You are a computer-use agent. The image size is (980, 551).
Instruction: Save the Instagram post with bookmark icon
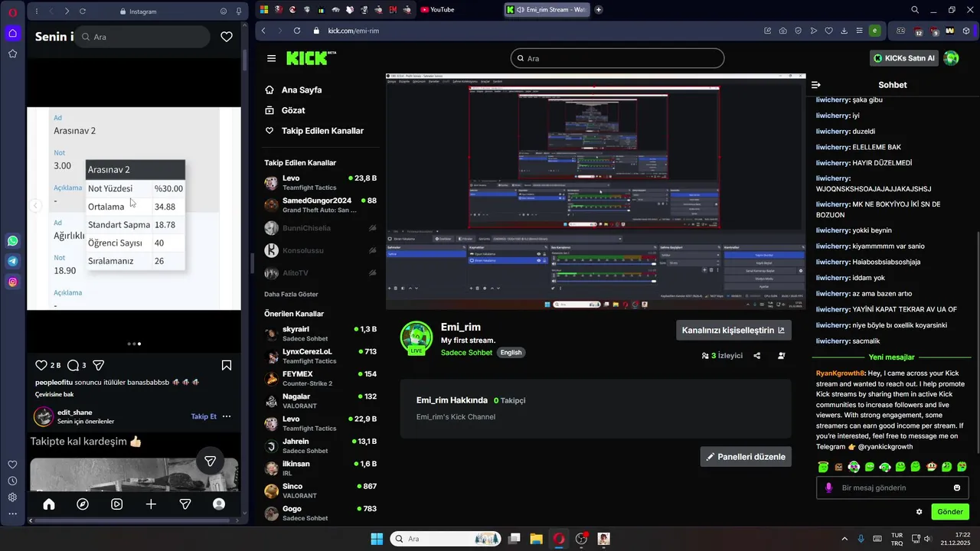tap(227, 365)
